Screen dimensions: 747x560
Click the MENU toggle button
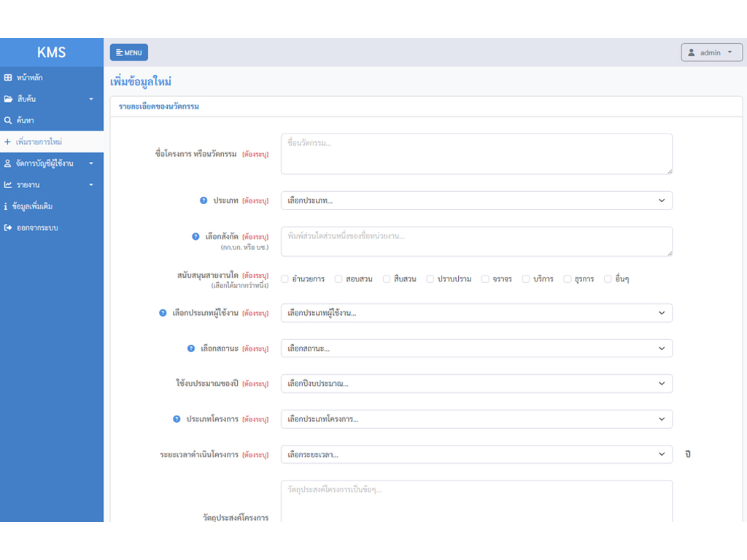point(129,52)
